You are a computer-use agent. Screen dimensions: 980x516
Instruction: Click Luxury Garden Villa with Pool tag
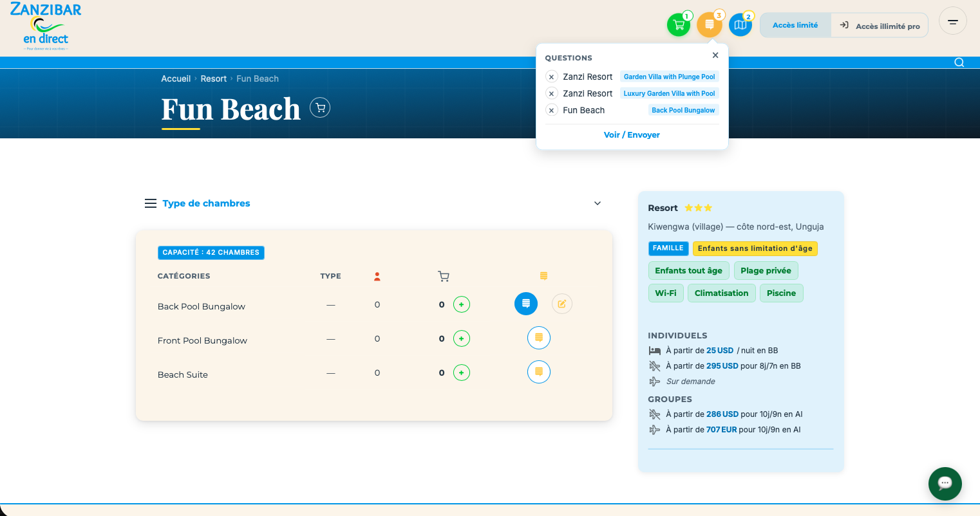pos(670,93)
